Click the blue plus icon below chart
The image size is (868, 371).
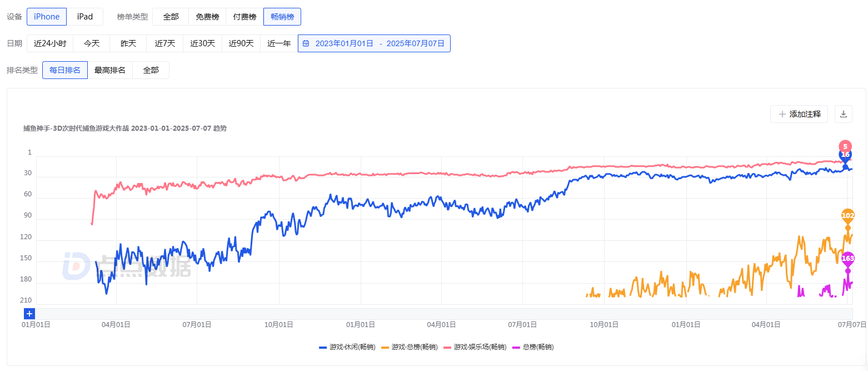tap(29, 314)
